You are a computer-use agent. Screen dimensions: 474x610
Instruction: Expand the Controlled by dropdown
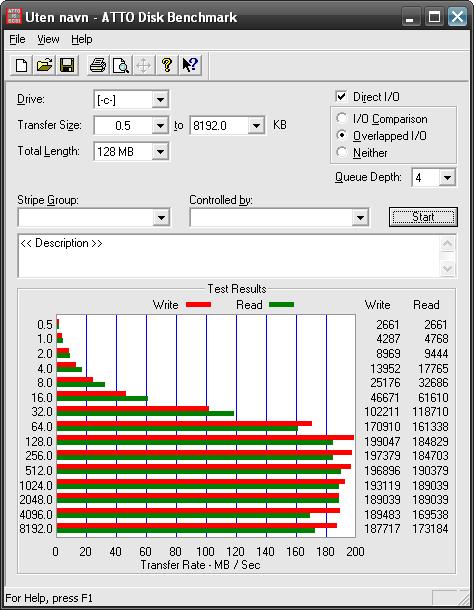coord(360,217)
